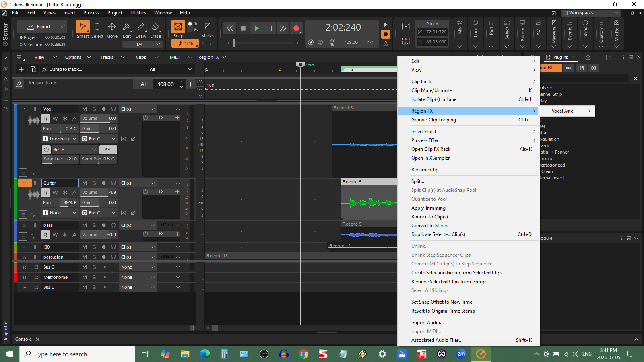Mute the Vox track

tap(85, 109)
